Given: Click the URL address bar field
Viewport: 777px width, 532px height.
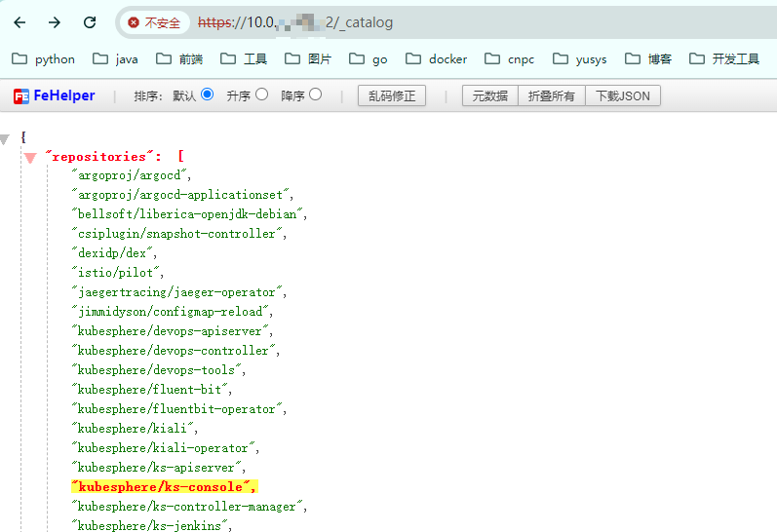Looking at the screenshot, I should click(x=446, y=22).
